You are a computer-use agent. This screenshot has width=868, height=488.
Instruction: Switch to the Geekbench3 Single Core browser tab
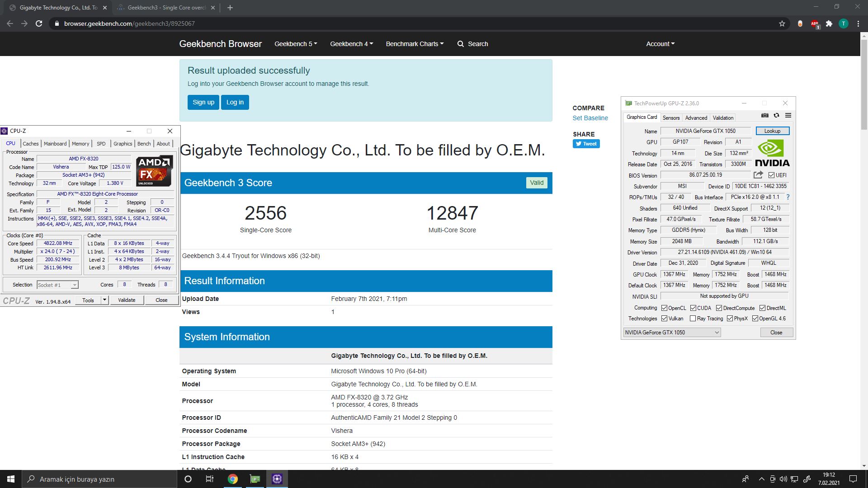tap(165, 8)
